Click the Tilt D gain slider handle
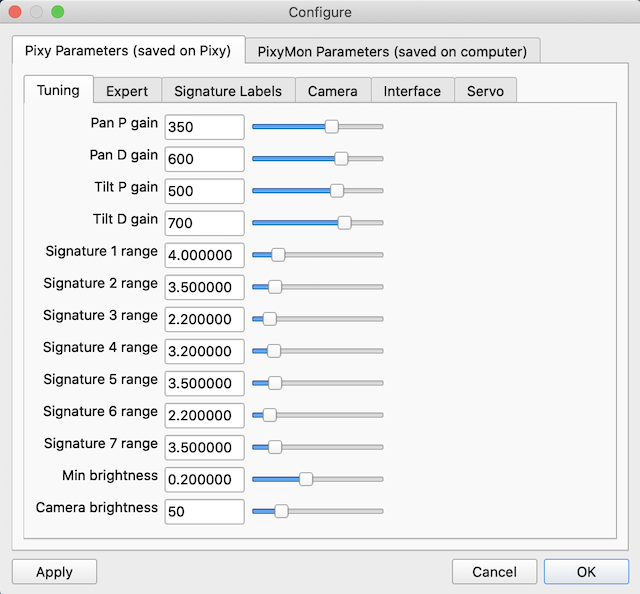The image size is (640, 594). [x=345, y=222]
